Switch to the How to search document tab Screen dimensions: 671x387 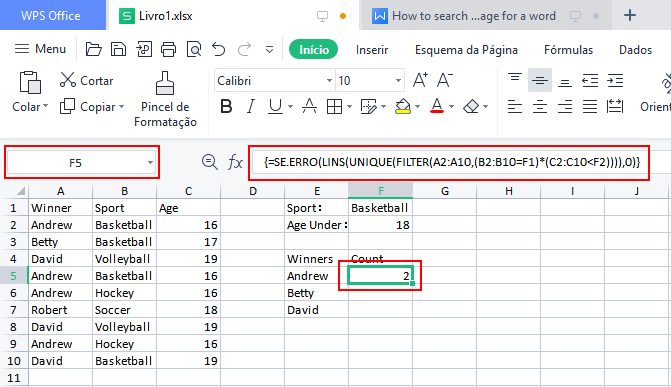click(x=487, y=16)
